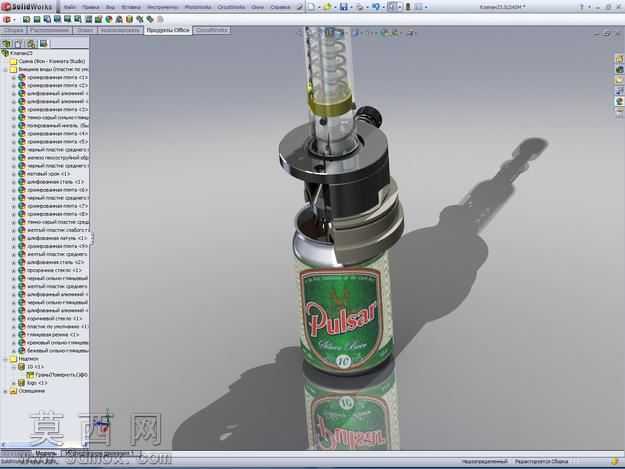The image size is (625, 469).
Task: Click the Rebuild traffic-light icon
Action: (408, 6)
